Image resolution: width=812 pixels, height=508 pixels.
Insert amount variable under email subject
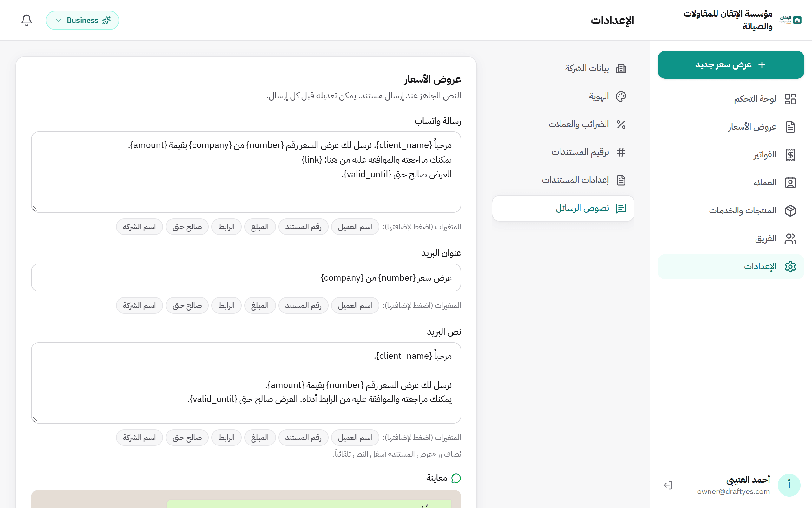point(260,305)
